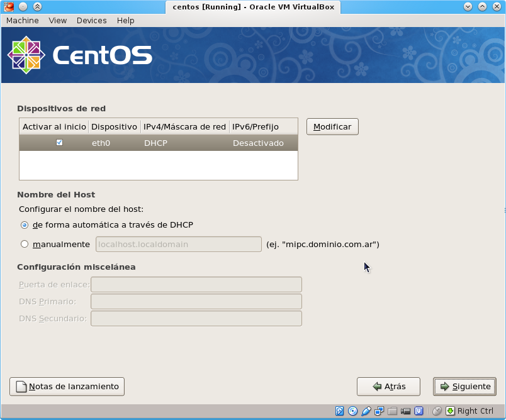Toggle the eth0 'Activar al inicio' checkbox
The height and width of the screenshot is (420, 506).
click(59, 143)
